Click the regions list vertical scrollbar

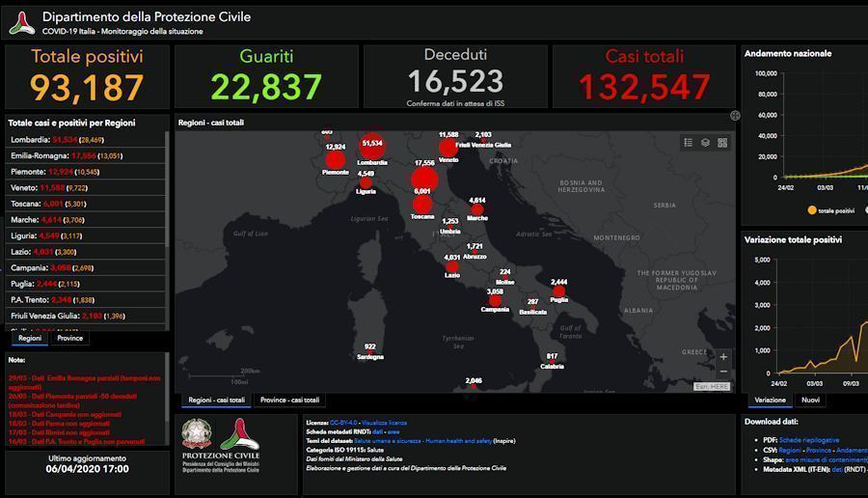pyautogui.click(x=167, y=188)
